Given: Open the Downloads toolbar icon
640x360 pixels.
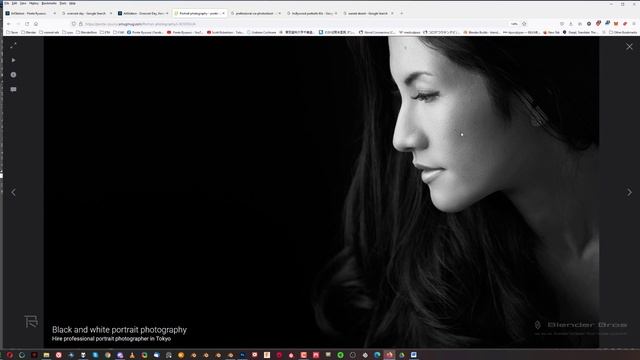Looking at the screenshot, I should [571, 24].
